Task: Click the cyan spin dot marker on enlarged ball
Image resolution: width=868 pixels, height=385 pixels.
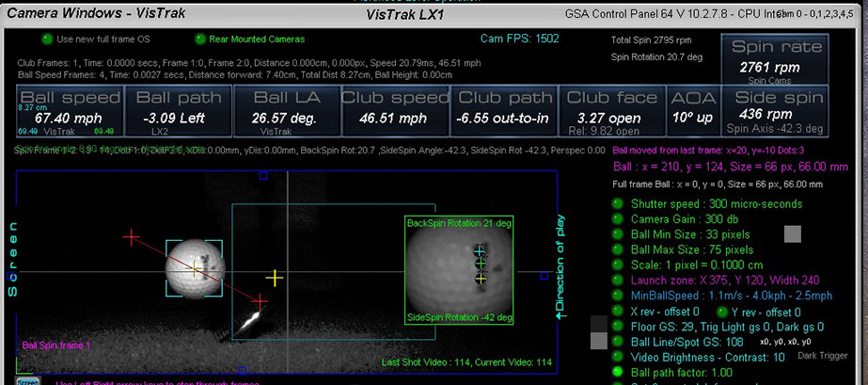Action: pos(479,251)
